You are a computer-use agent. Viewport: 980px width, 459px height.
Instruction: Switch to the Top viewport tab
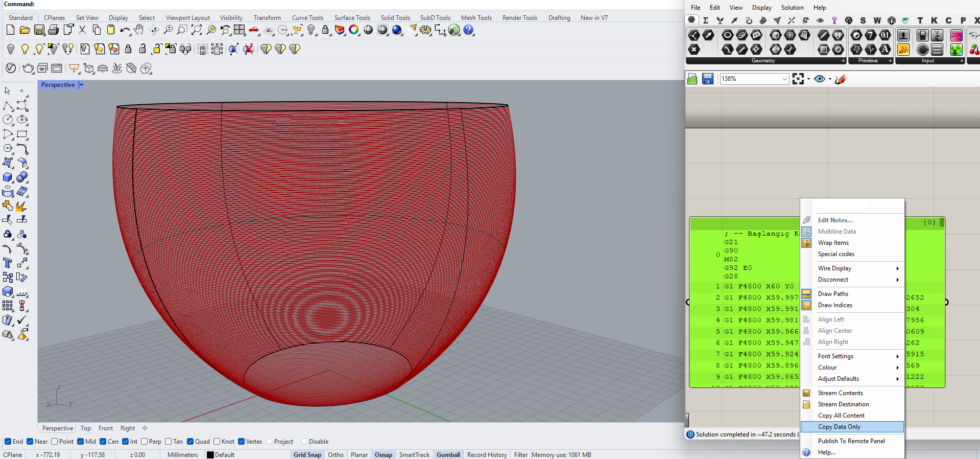coord(86,428)
